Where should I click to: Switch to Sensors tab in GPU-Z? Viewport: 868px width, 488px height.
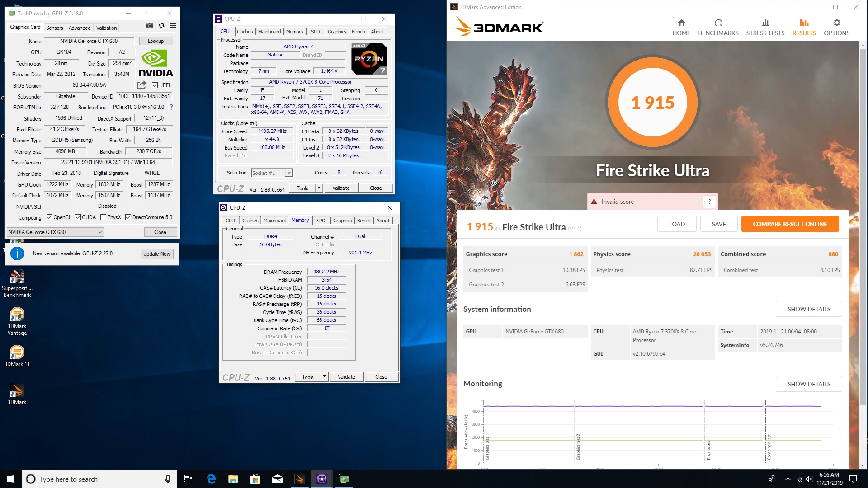55,28
